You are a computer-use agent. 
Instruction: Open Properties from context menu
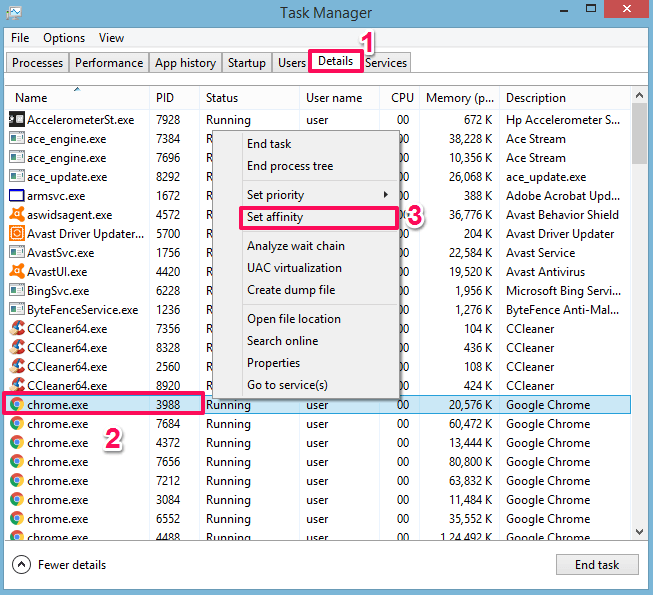[x=318, y=363]
